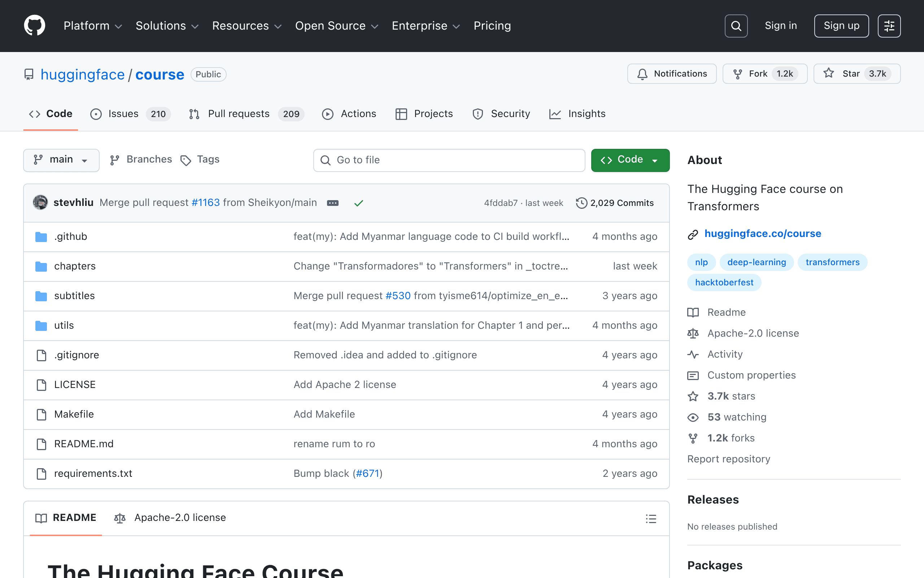Click the Report repository link
This screenshot has width=924, height=578.
pyautogui.click(x=728, y=459)
